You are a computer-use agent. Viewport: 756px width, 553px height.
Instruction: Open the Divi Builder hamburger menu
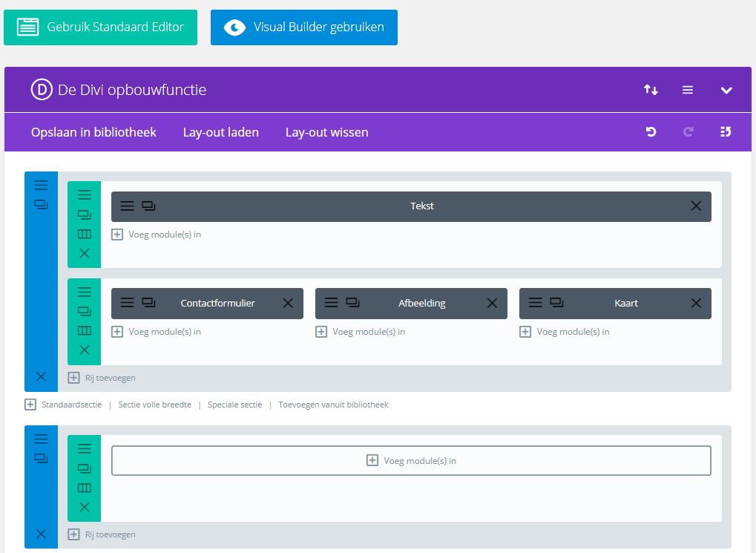(x=688, y=89)
